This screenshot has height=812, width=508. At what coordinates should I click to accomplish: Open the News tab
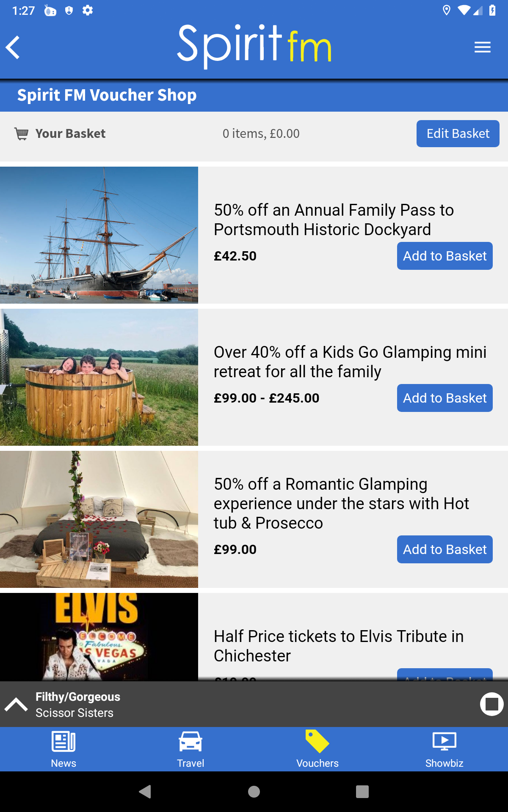(x=63, y=749)
